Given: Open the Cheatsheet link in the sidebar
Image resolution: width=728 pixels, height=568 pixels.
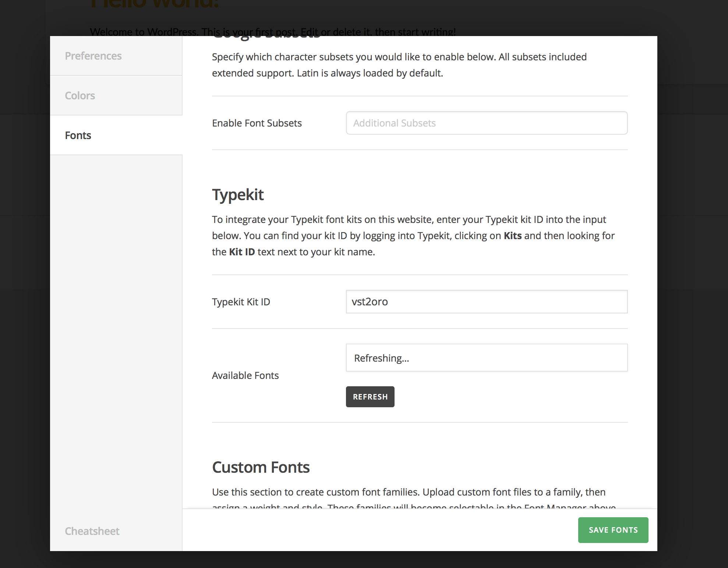Looking at the screenshot, I should click(92, 531).
